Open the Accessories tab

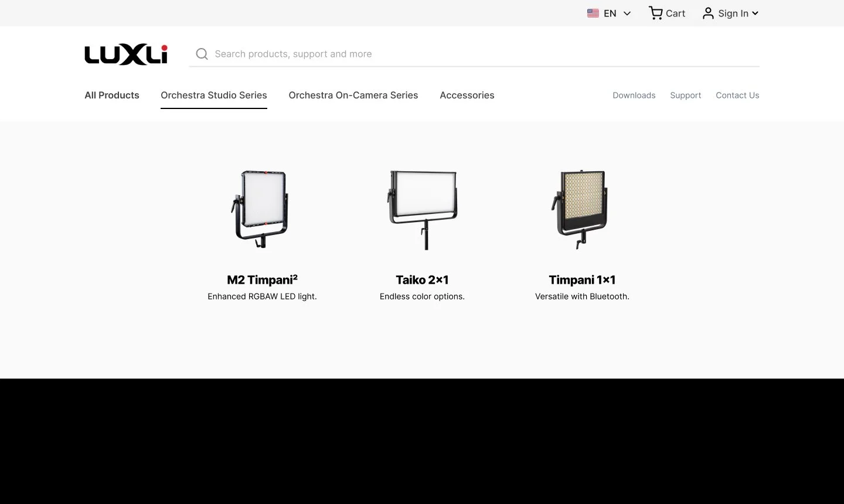pyautogui.click(x=467, y=95)
